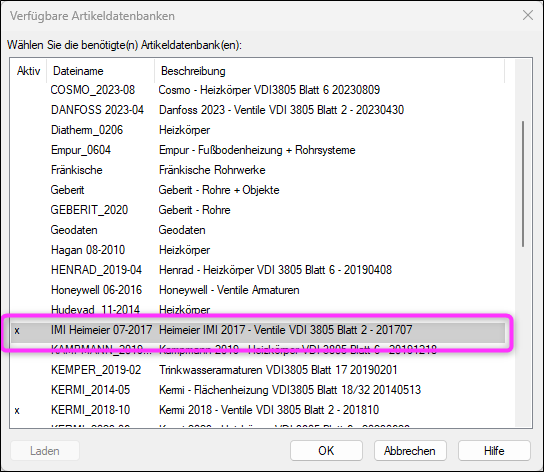Viewport: 544px width, 472px height.
Task: Click description 'Cosmo - Heizkörper VDI3805 Blatt 6 20230809'
Action: [x=269, y=90]
